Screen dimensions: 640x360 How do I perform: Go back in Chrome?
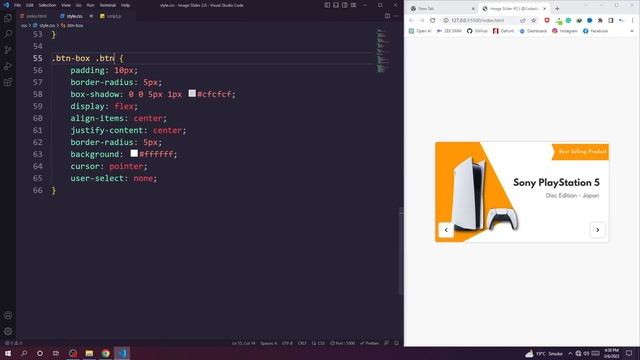click(x=411, y=20)
